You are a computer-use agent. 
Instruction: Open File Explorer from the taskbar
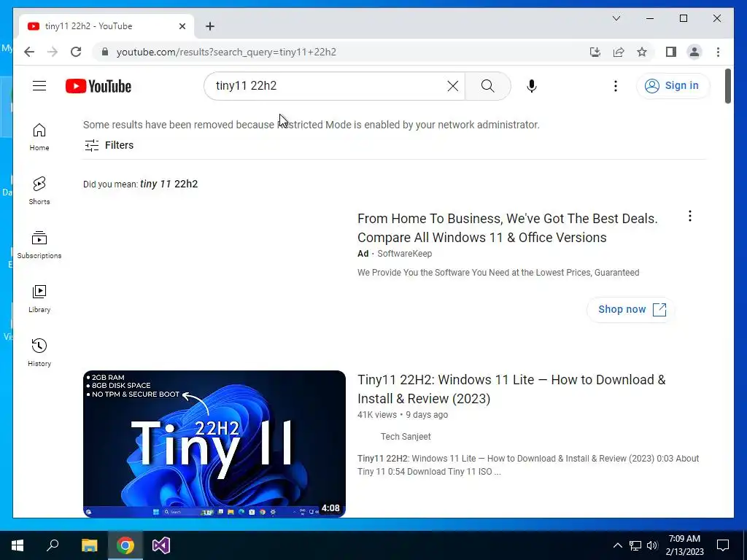[89, 545]
